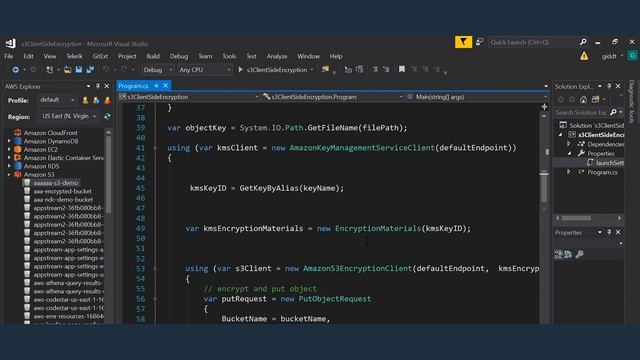
Task: Open the Region US East dropdown
Action: [69, 116]
